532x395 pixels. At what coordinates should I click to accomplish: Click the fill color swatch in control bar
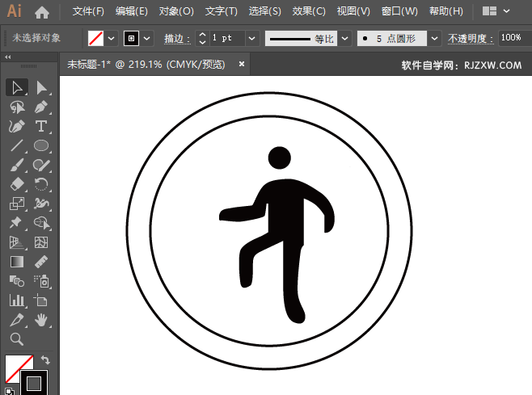click(x=95, y=38)
